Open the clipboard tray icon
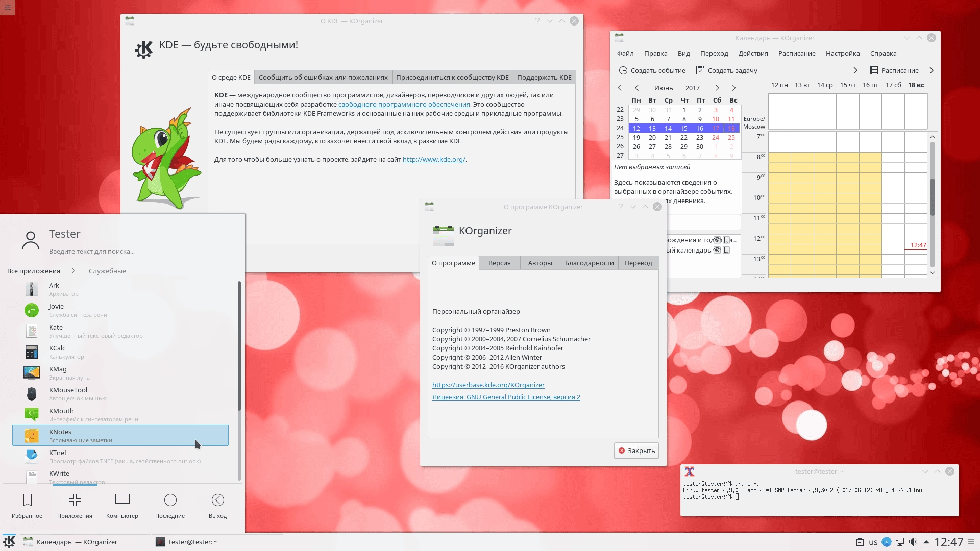This screenshot has height=551, width=980. coord(860,542)
